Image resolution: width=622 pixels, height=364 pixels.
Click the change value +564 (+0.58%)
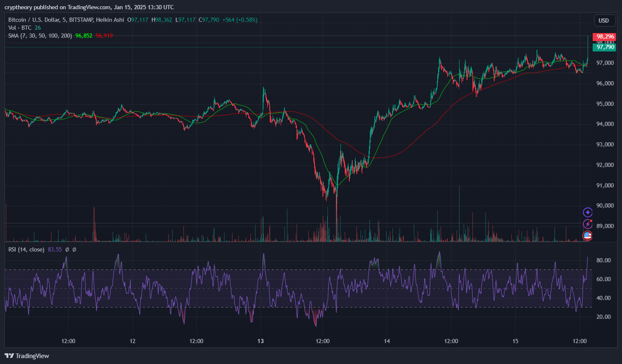click(240, 20)
